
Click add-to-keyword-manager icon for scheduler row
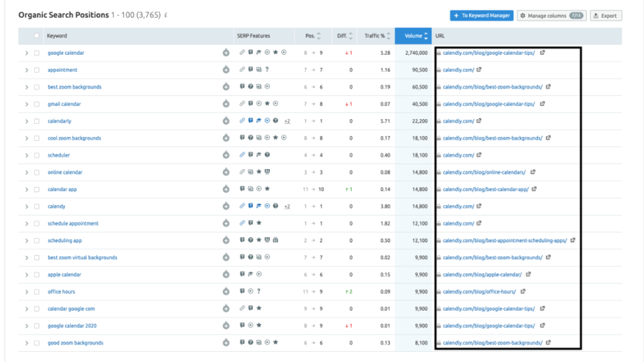[226, 155]
